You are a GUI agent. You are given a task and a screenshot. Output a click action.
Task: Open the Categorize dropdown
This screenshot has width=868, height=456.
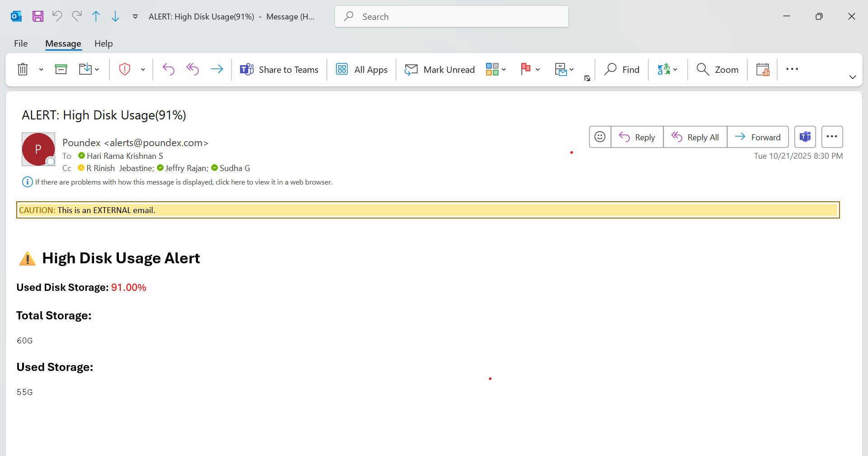pos(496,69)
